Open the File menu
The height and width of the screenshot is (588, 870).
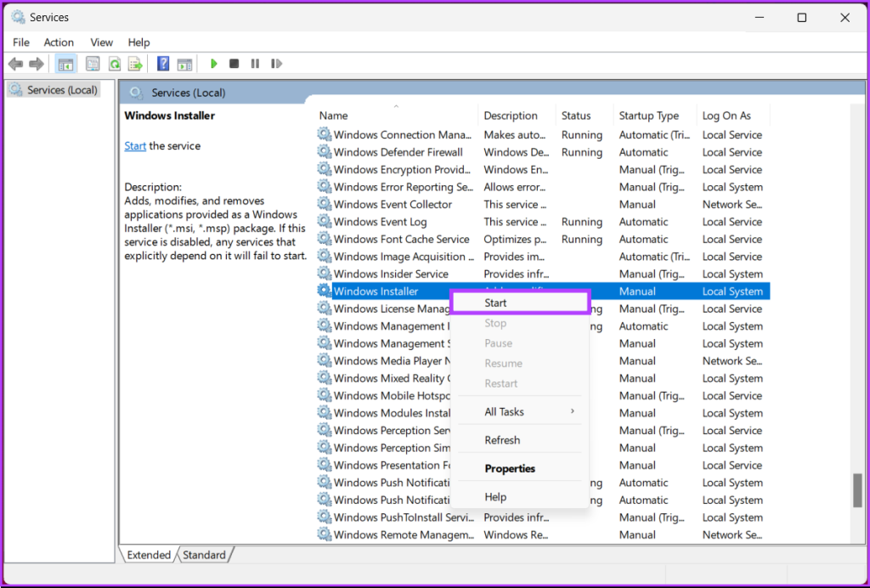pyautogui.click(x=20, y=42)
